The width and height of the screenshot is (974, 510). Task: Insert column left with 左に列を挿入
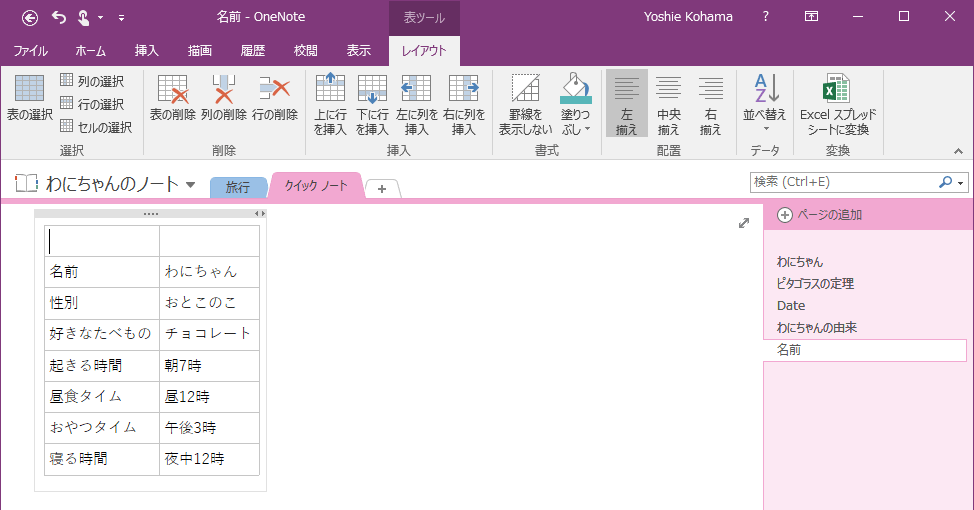[417, 104]
